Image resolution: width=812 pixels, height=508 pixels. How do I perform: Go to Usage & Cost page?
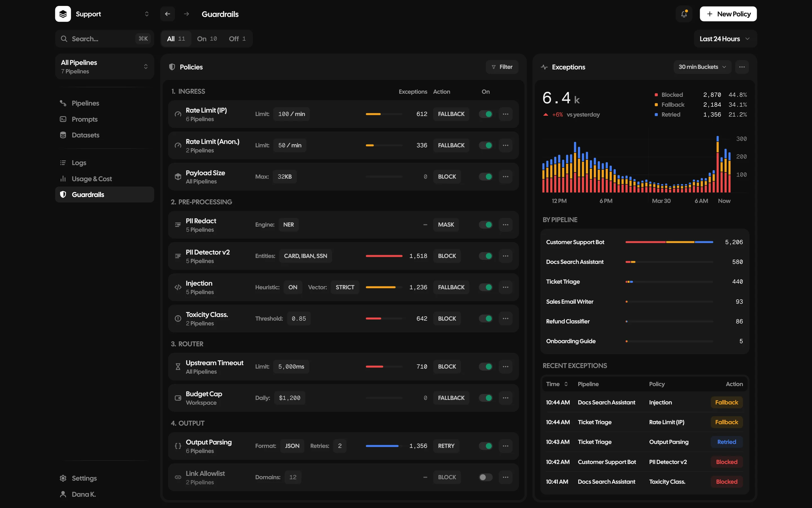click(x=104, y=179)
